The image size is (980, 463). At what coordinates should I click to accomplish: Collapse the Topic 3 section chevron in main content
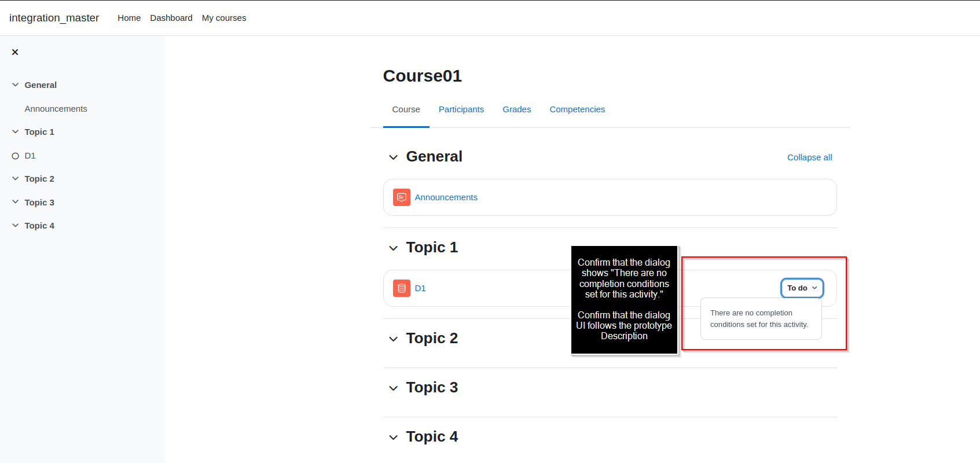(x=394, y=388)
